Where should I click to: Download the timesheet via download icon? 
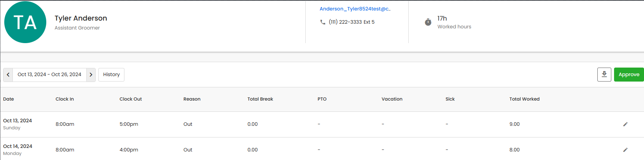point(604,75)
